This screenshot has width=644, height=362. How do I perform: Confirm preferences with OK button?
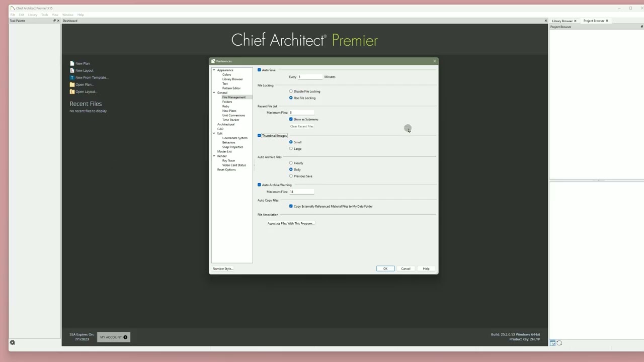[385, 268]
